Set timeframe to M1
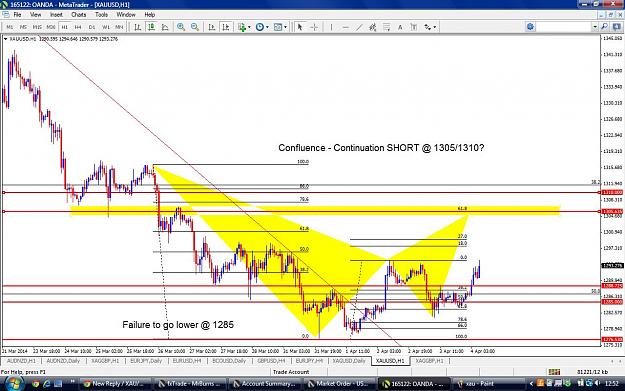Screen dimensions: 625x391 [10, 27]
